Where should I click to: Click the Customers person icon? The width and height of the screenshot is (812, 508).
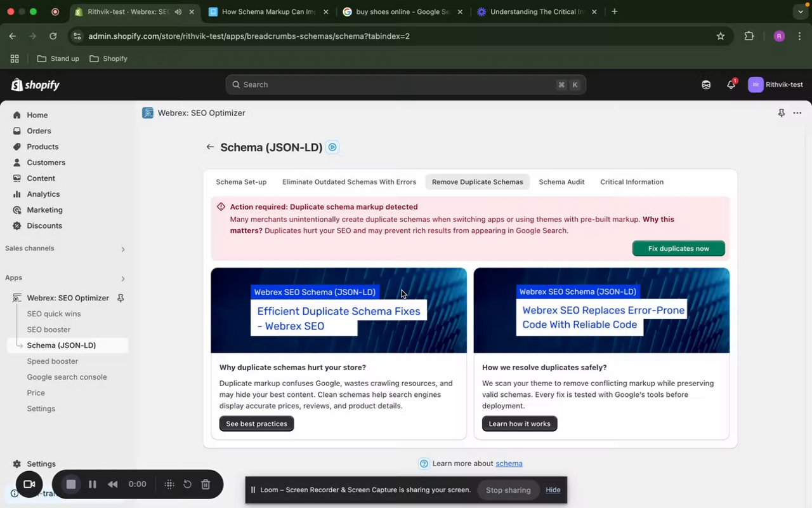click(16, 163)
